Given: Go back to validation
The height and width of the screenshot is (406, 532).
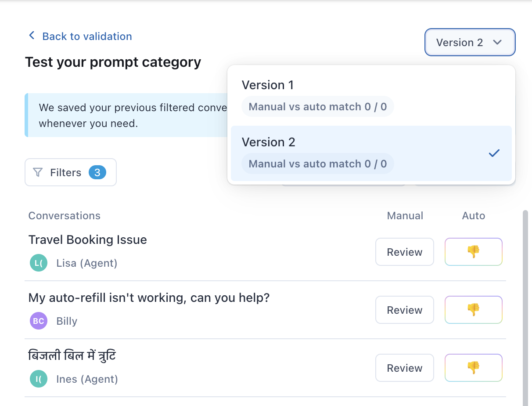Looking at the screenshot, I should click(x=86, y=36).
